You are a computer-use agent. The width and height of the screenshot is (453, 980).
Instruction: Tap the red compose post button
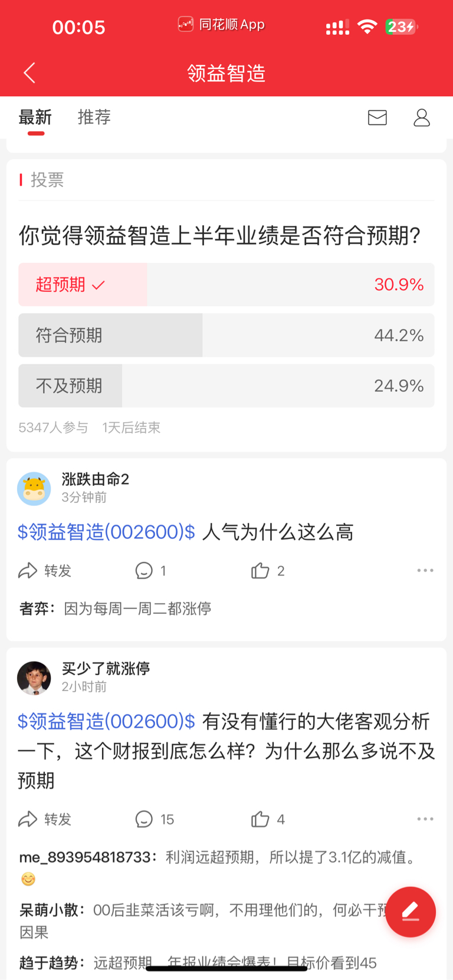[x=411, y=912]
